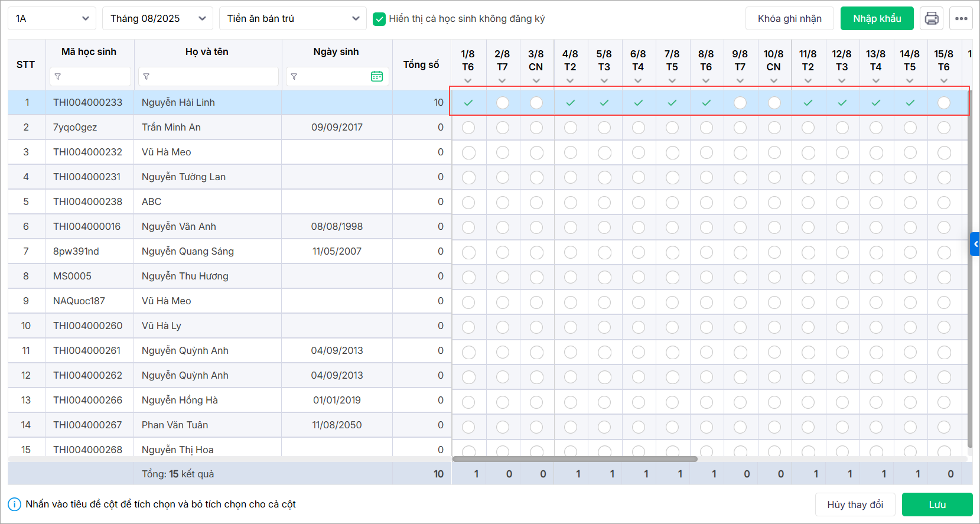Click the filter icon under Mã học sinh
The height and width of the screenshot is (524, 980).
tap(57, 77)
